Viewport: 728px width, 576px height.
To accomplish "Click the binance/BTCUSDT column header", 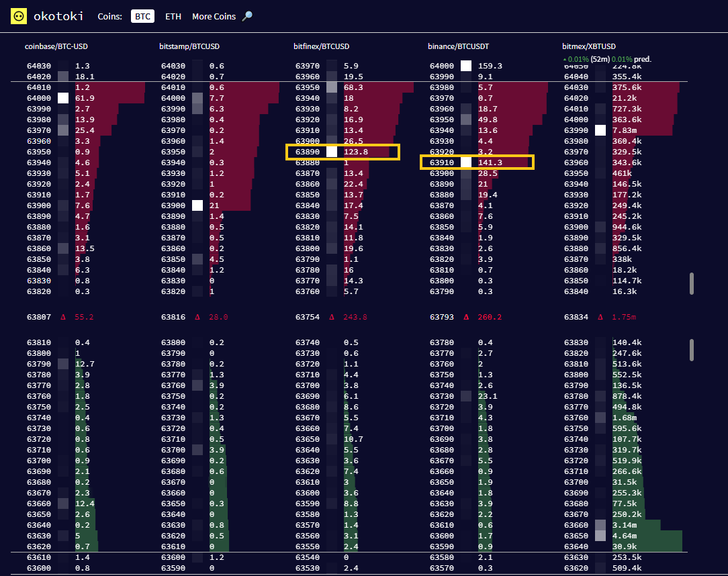I will tap(458, 46).
